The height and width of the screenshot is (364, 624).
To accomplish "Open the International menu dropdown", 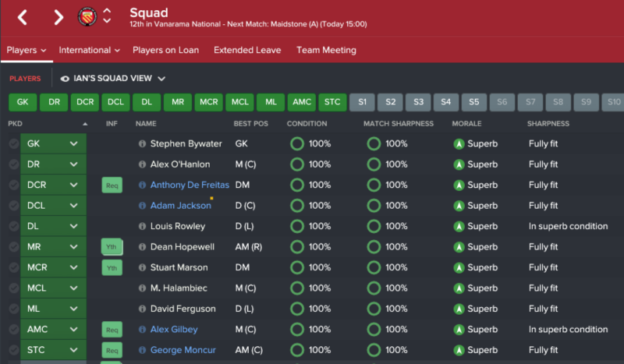I will (x=89, y=50).
